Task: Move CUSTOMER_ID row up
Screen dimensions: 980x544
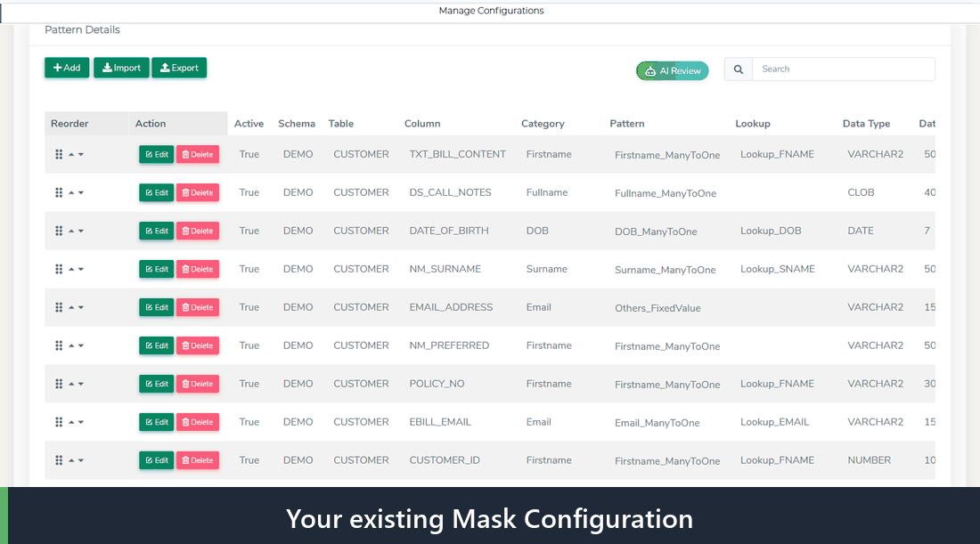Action: (71, 460)
